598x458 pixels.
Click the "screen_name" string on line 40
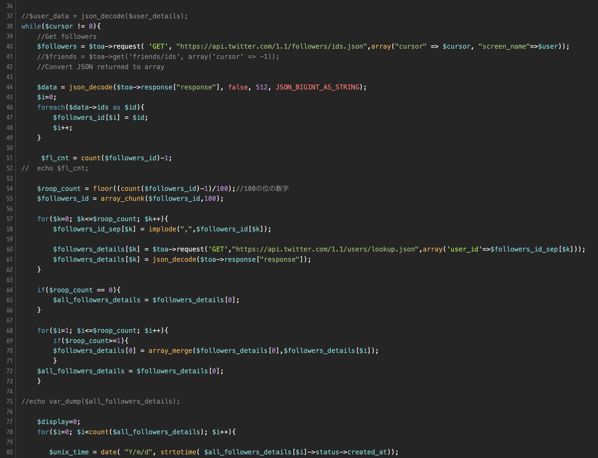click(504, 47)
